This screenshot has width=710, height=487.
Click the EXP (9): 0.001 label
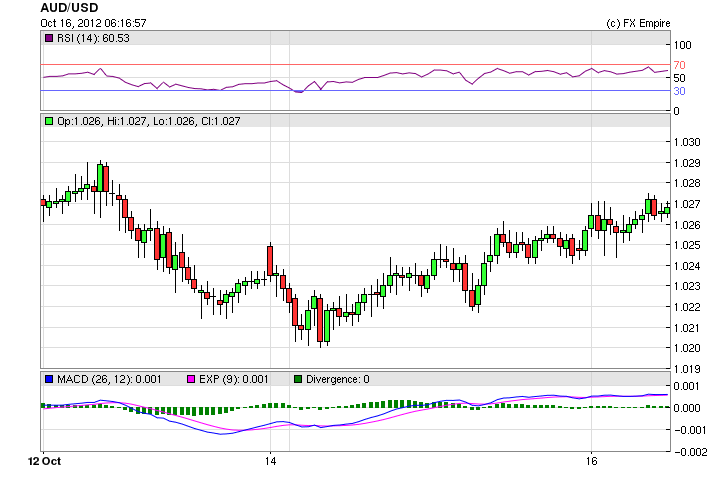pyautogui.click(x=234, y=379)
